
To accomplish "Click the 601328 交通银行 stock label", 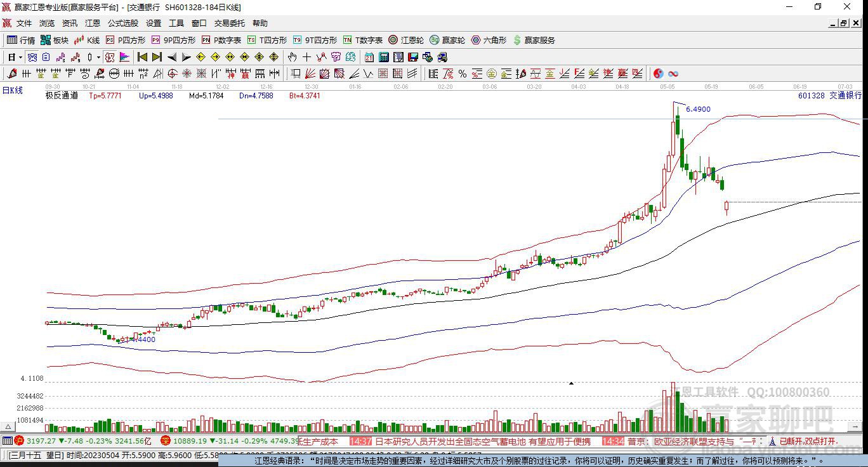I will point(829,96).
